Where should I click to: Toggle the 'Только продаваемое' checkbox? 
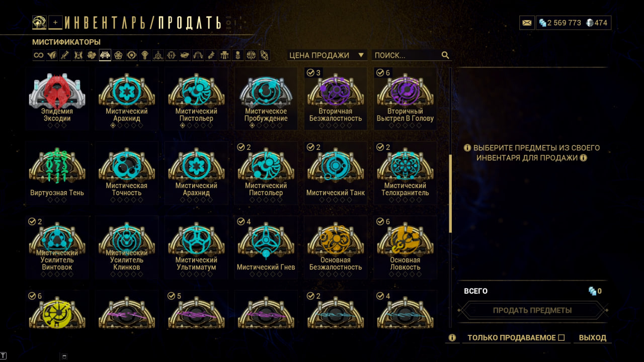[x=561, y=338]
